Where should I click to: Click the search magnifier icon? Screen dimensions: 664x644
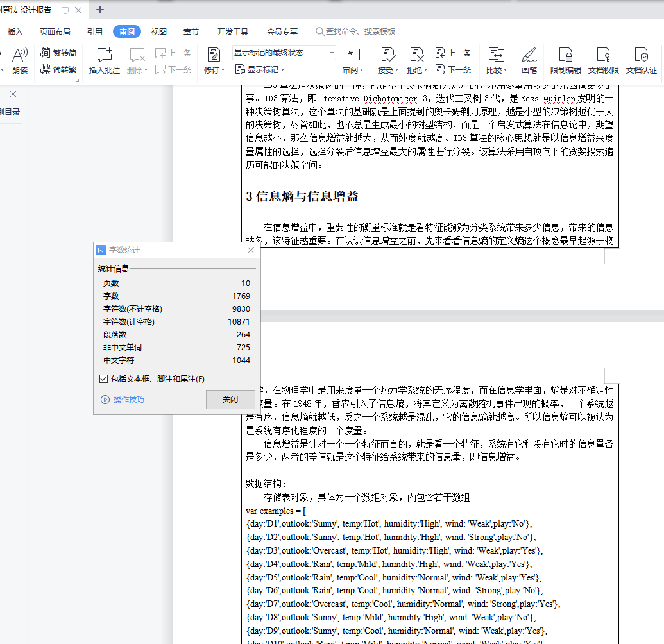point(319,31)
